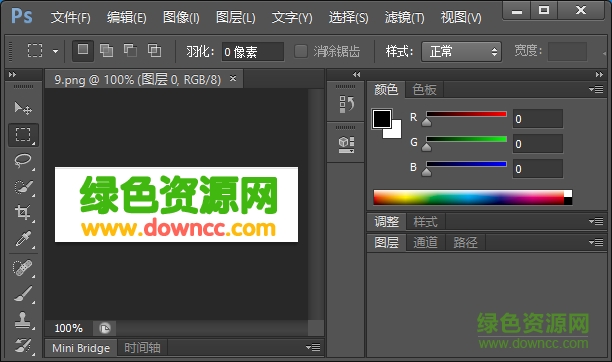This screenshot has width=612, height=362.
Task: Click the New selection mode button
Action: pyautogui.click(x=83, y=50)
